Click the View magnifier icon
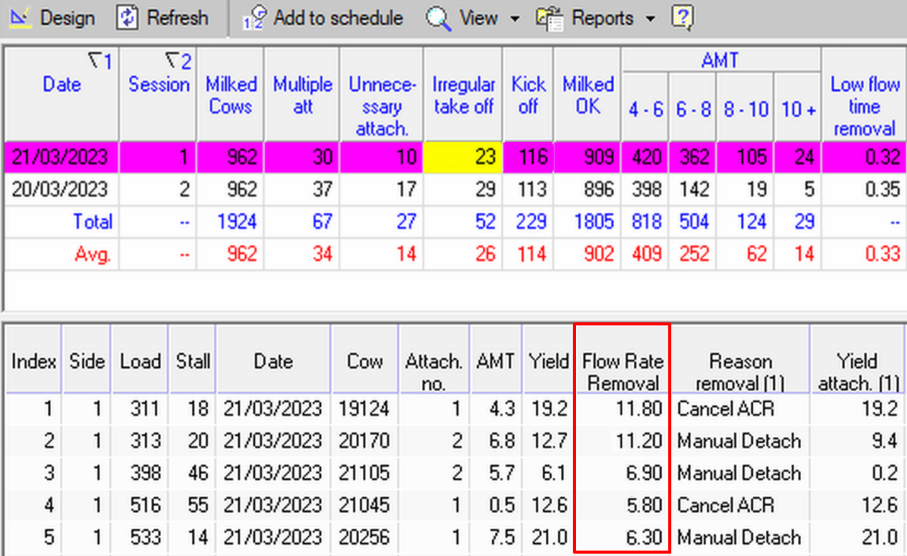Image resolution: width=907 pixels, height=556 pixels. pos(437,18)
